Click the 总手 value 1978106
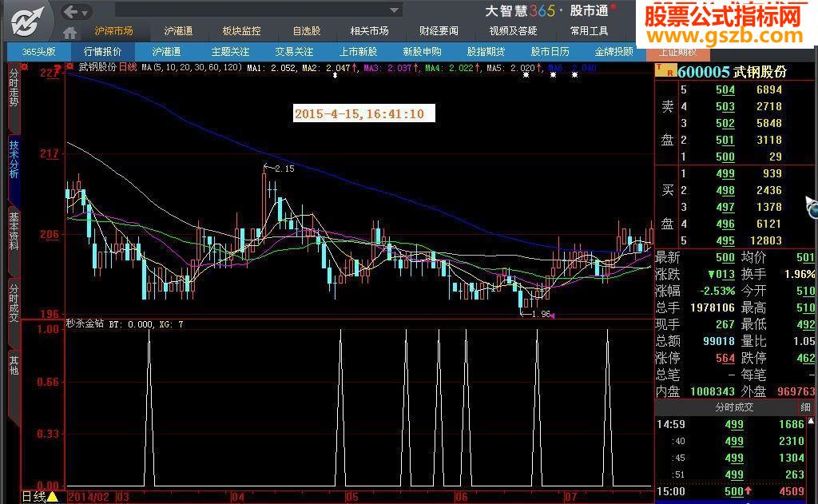818x504 pixels. click(712, 308)
